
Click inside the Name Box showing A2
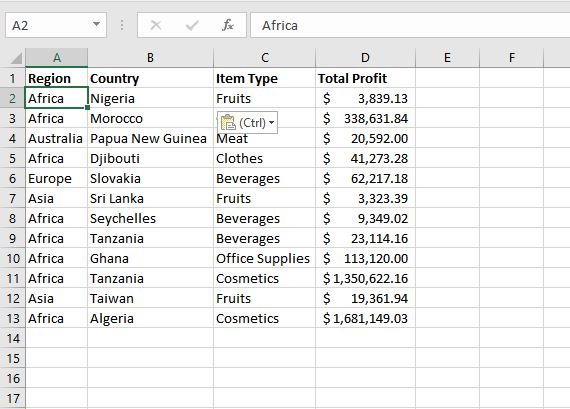point(49,25)
